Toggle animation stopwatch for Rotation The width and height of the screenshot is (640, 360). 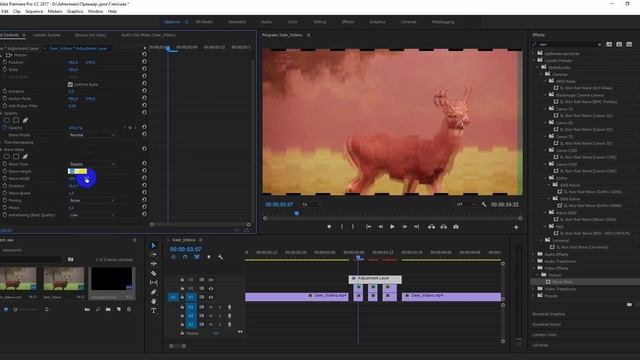[4, 91]
